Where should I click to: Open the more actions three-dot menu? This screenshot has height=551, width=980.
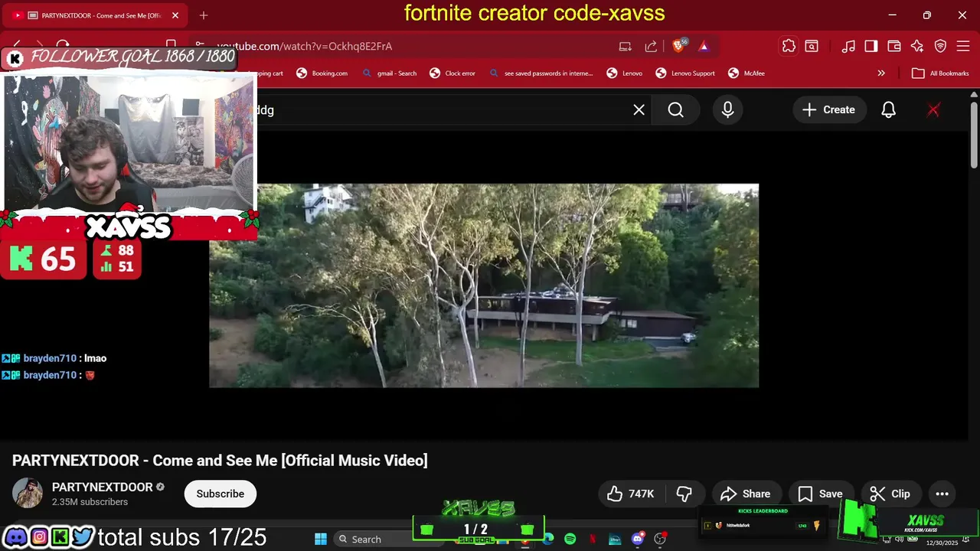pyautogui.click(x=942, y=494)
